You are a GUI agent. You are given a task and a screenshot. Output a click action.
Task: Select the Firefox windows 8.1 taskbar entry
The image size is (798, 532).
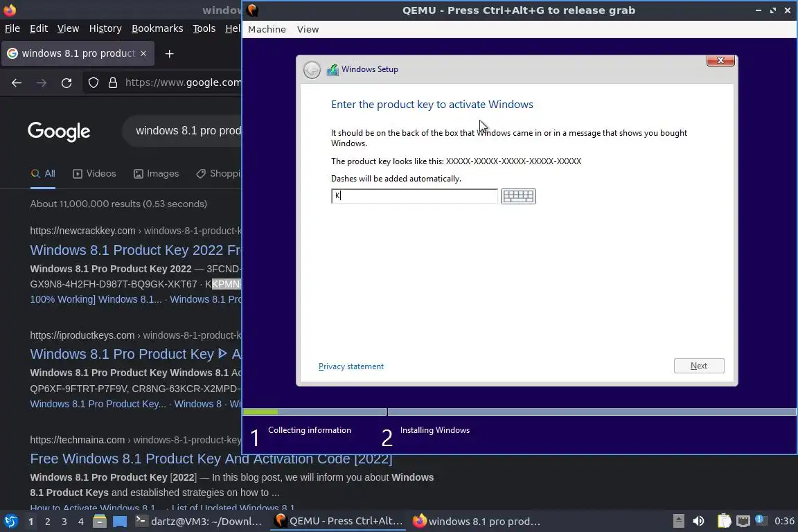tap(477, 522)
